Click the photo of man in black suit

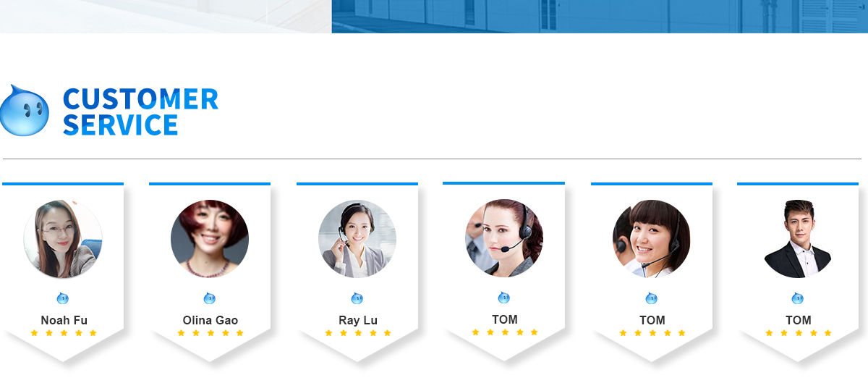[x=798, y=239]
